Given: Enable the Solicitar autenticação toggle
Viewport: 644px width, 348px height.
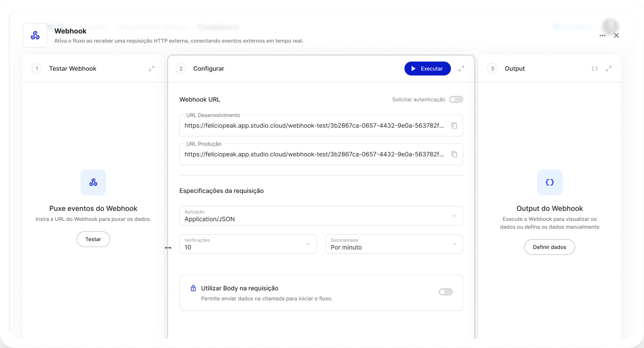Looking at the screenshot, I should (x=456, y=99).
